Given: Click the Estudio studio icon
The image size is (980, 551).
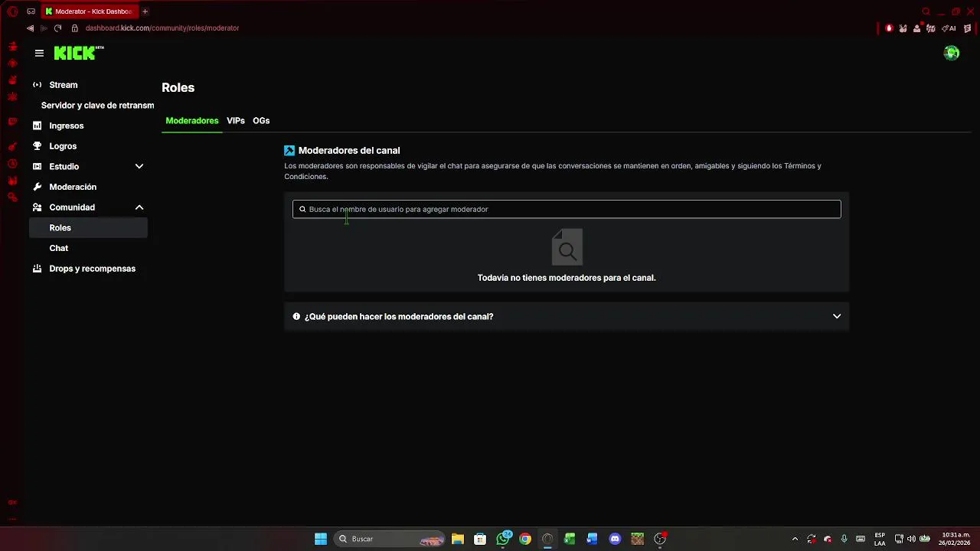Looking at the screenshot, I should point(37,166).
